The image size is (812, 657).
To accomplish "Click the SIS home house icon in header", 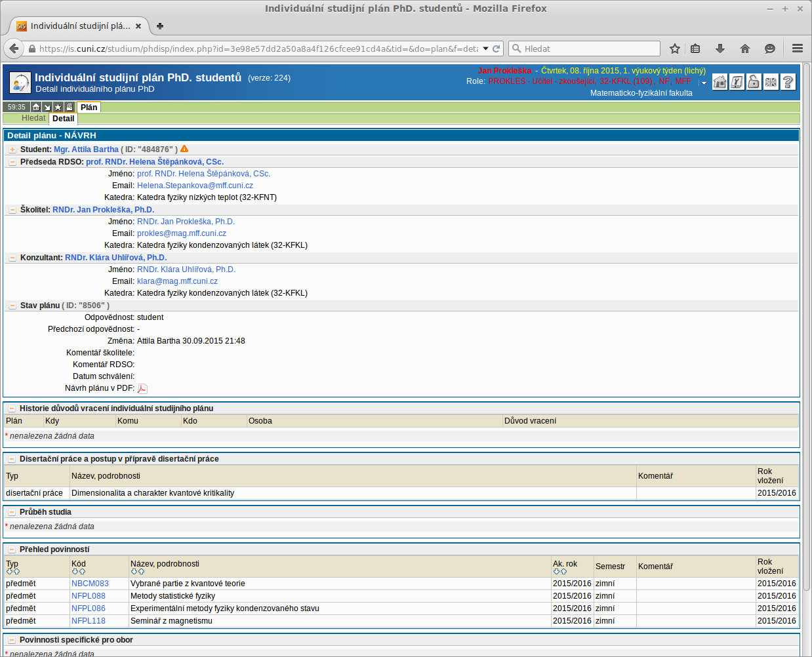I will (x=720, y=82).
